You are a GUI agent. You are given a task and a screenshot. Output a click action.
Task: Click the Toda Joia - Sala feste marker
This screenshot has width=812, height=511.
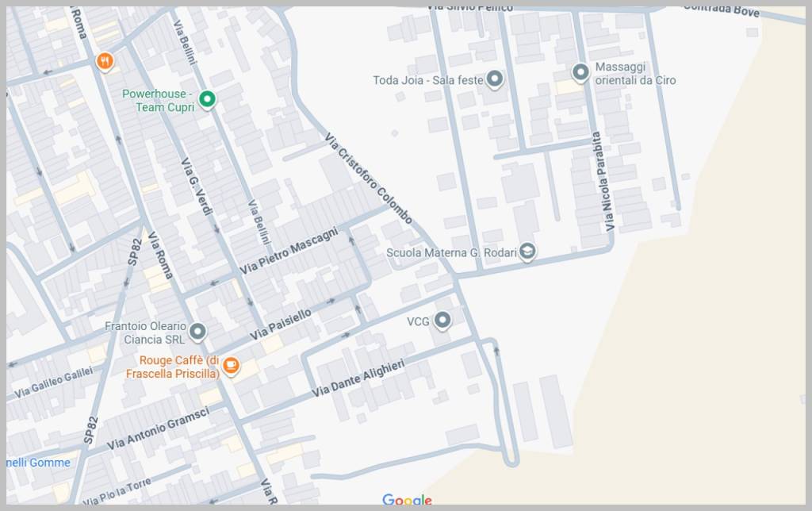coord(496,79)
